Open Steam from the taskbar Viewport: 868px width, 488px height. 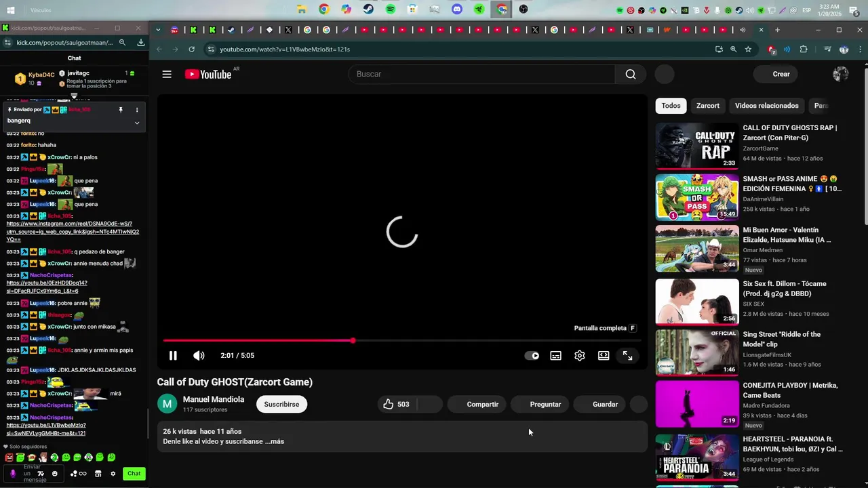(x=368, y=9)
